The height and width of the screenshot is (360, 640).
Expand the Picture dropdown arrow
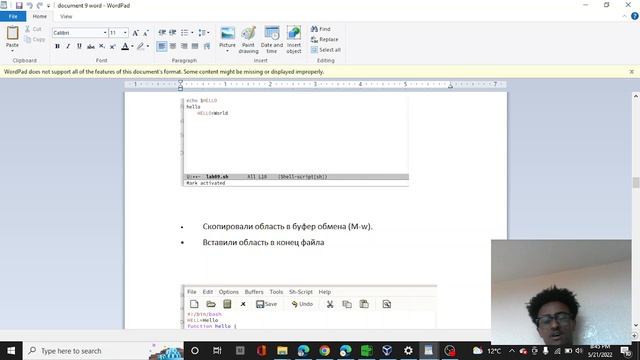tap(227, 50)
